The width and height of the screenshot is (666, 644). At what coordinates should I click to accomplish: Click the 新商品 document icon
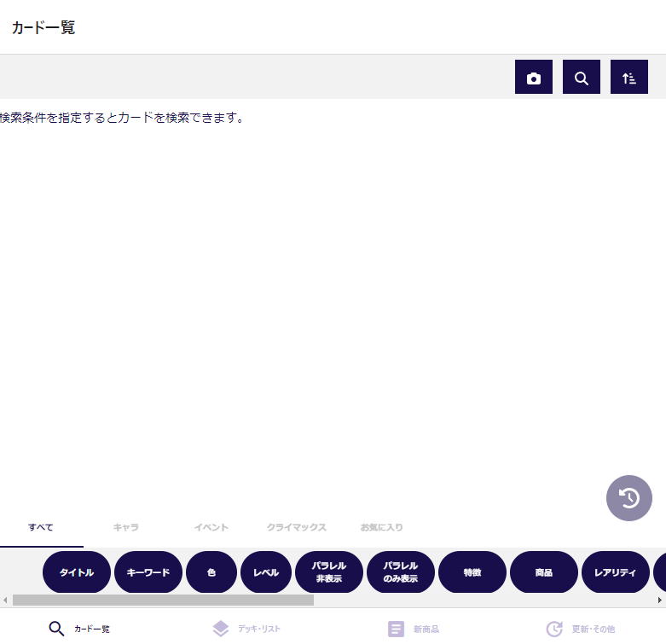[396, 629]
